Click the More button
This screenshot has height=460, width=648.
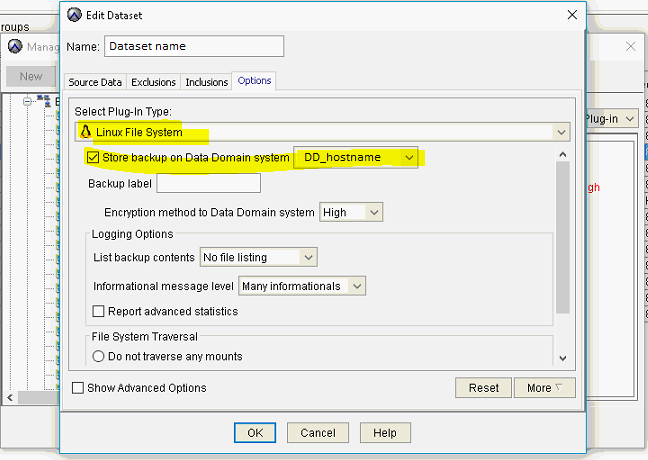545,388
